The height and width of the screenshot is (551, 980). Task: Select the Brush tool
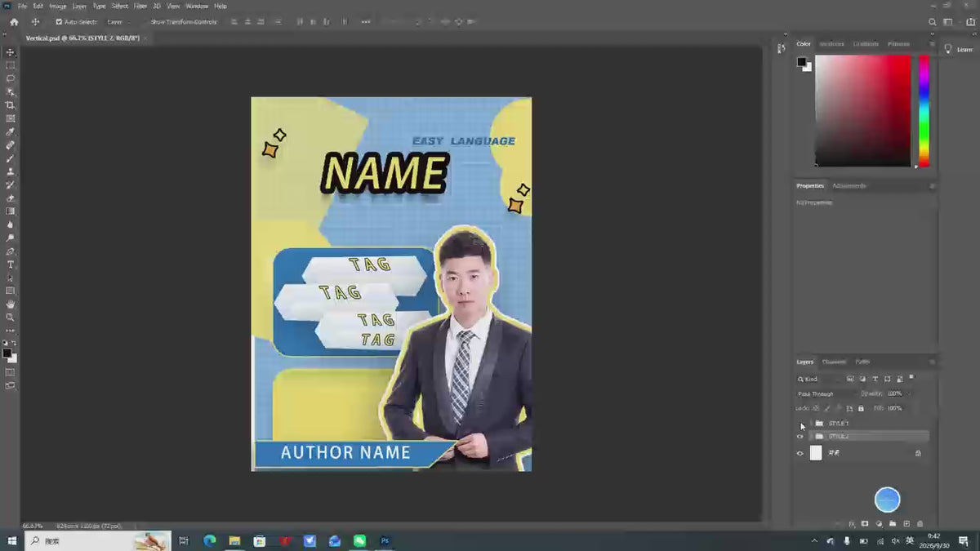pos(10,158)
